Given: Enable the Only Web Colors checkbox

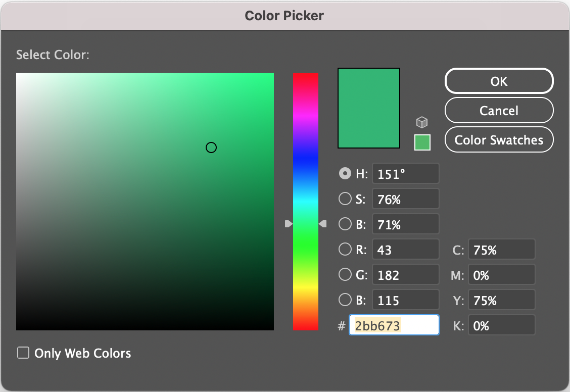Looking at the screenshot, I should tap(23, 353).
